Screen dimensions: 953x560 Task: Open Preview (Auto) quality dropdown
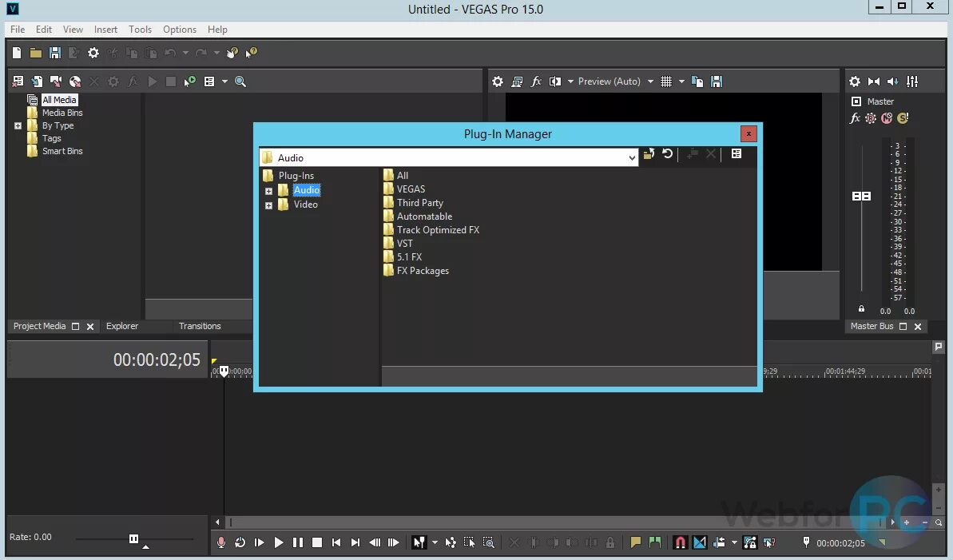pos(616,81)
